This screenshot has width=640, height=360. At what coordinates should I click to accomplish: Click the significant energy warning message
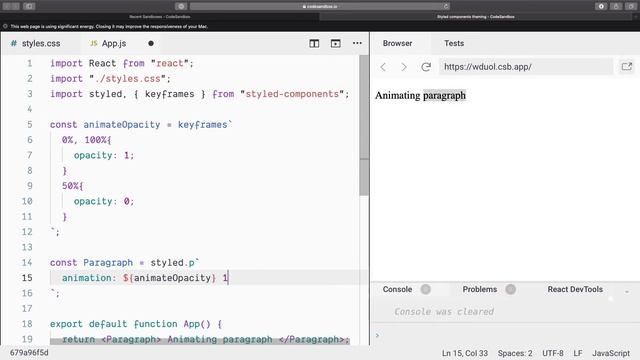[x=109, y=27]
